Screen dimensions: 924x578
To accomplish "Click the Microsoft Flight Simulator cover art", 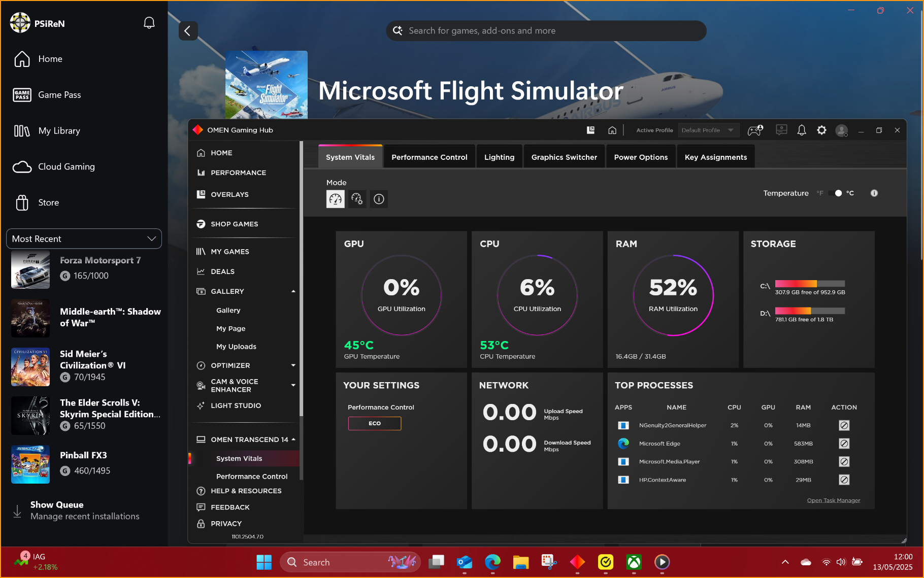I will (267, 85).
